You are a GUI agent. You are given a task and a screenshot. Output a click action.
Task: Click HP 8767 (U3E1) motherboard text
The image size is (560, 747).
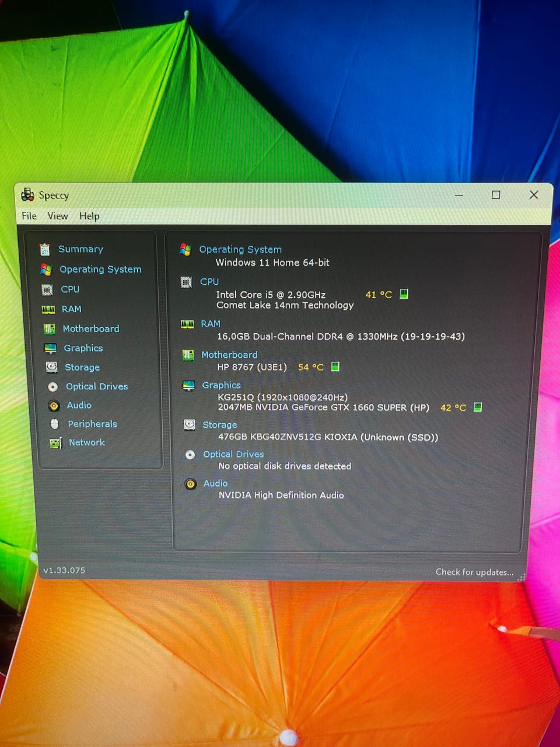(252, 367)
